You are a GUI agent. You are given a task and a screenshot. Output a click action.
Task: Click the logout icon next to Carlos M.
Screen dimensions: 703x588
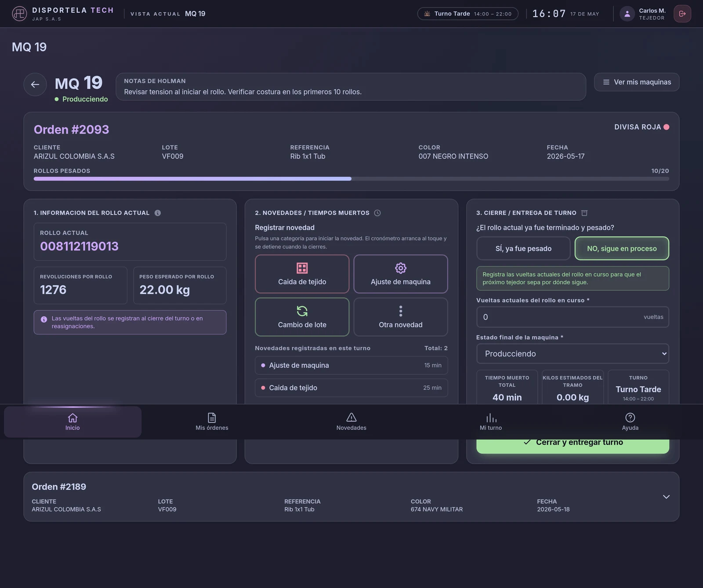point(682,14)
